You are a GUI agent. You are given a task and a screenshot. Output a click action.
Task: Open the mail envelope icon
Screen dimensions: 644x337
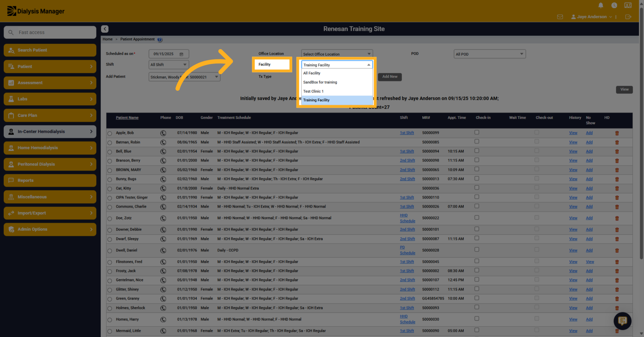(x=560, y=17)
